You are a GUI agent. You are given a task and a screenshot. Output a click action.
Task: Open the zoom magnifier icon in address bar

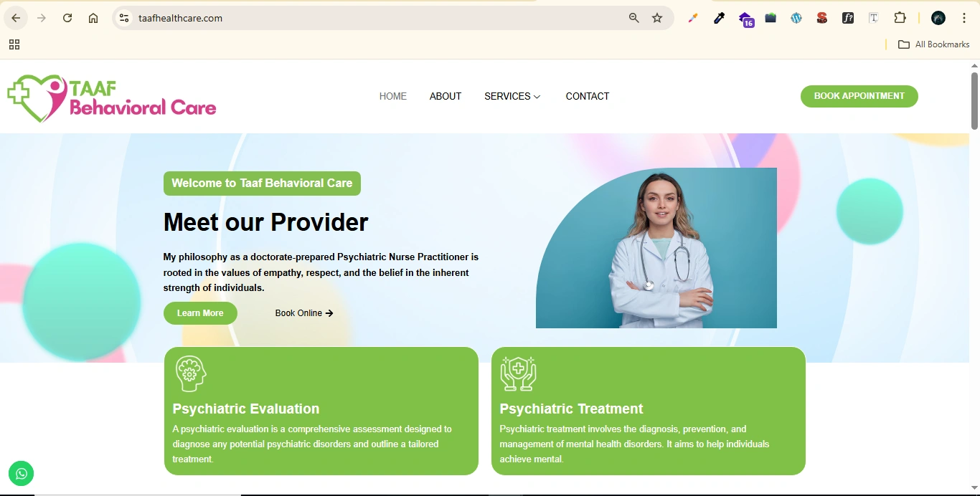click(634, 18)
